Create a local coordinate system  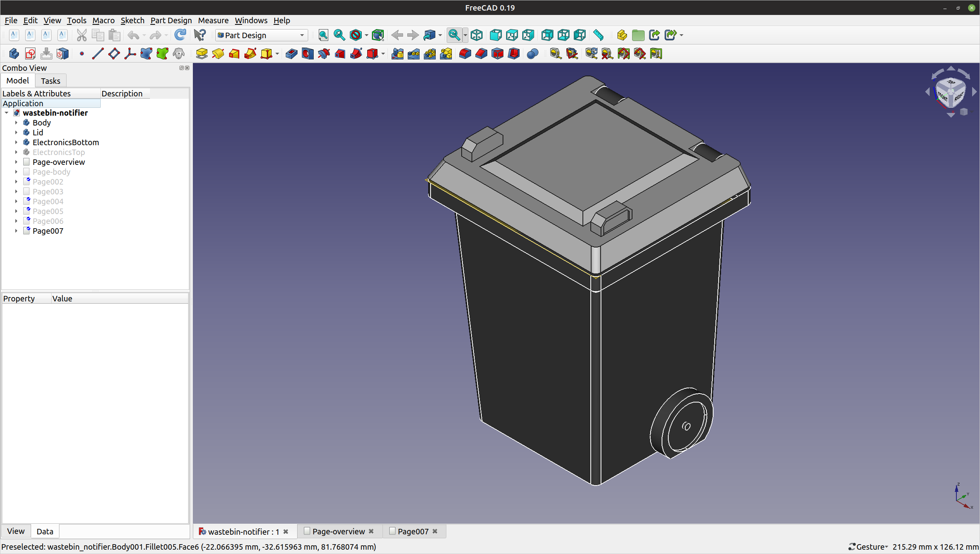(130, 54)
